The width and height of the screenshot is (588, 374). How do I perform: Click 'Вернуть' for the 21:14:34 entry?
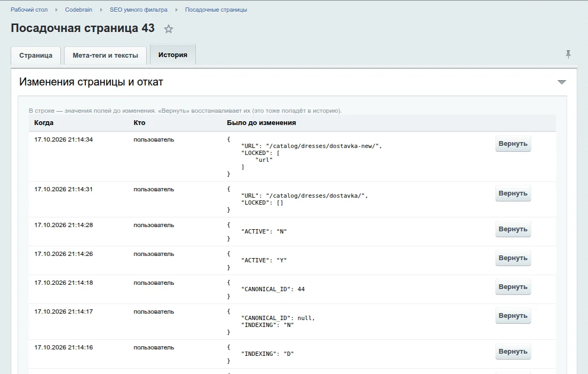[x=513, y=144]
